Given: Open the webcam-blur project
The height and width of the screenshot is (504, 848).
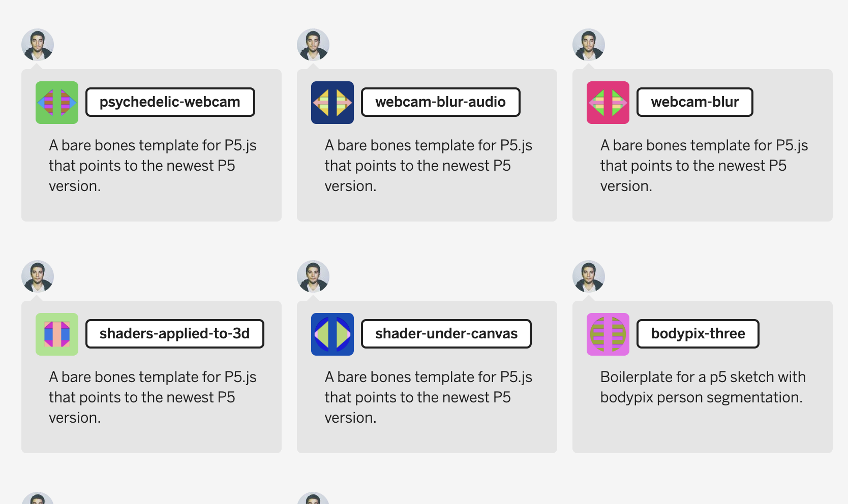Looking at the screenshot, I should coord(695,102).
